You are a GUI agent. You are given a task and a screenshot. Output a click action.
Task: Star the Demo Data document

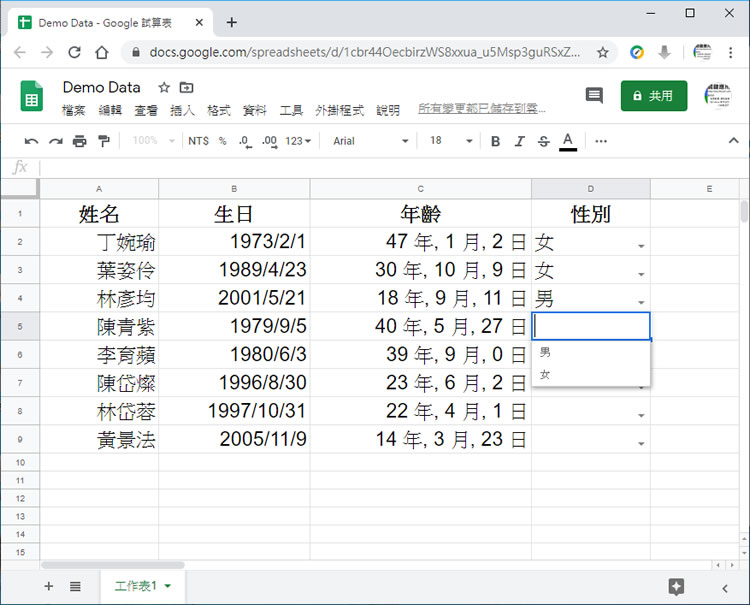(x=164, y=88)
